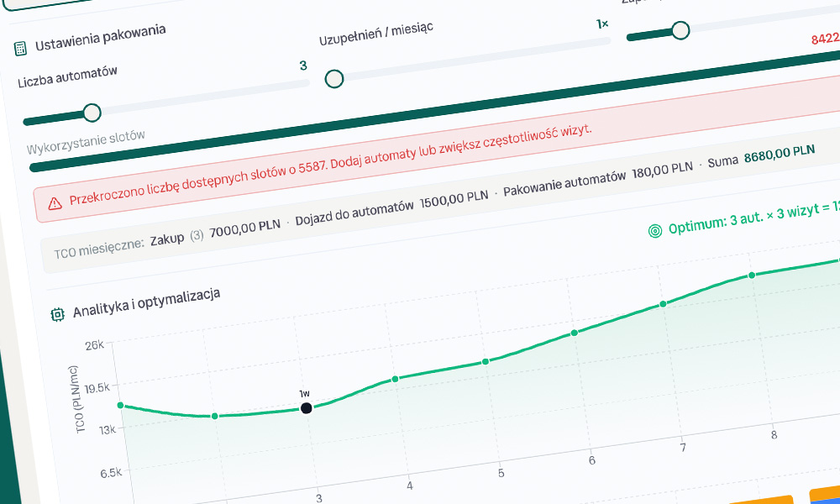Click the Ustawienia pakowania heading

click(x=101, y=38)
